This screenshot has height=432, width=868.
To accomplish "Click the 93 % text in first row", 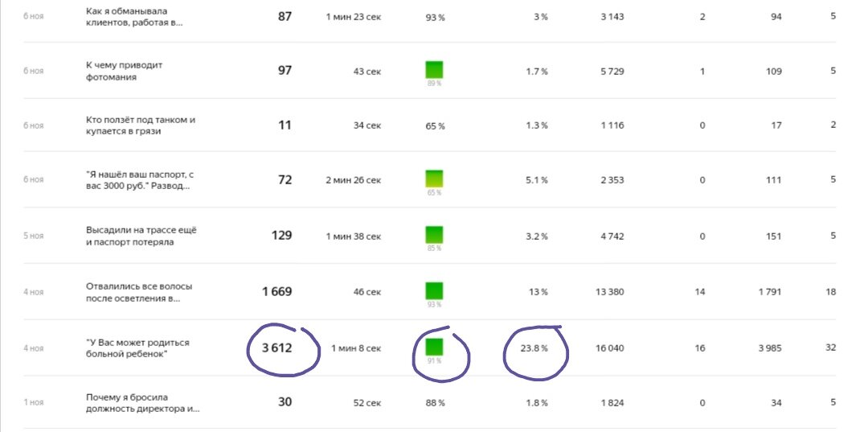I will [x=435, y=17].
